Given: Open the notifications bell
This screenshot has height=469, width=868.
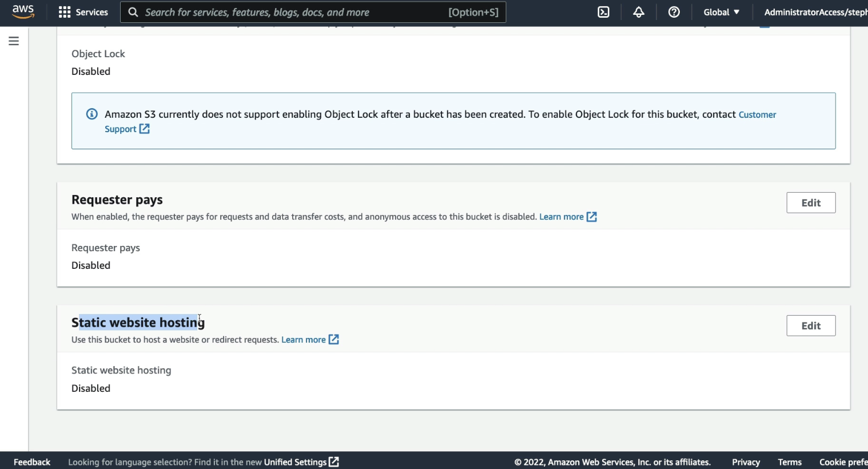Looking at the screenshot, I should click(639, 12).
